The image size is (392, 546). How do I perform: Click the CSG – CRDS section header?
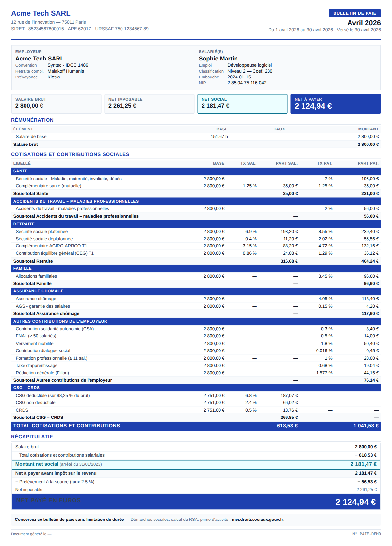tap(196, 388)
